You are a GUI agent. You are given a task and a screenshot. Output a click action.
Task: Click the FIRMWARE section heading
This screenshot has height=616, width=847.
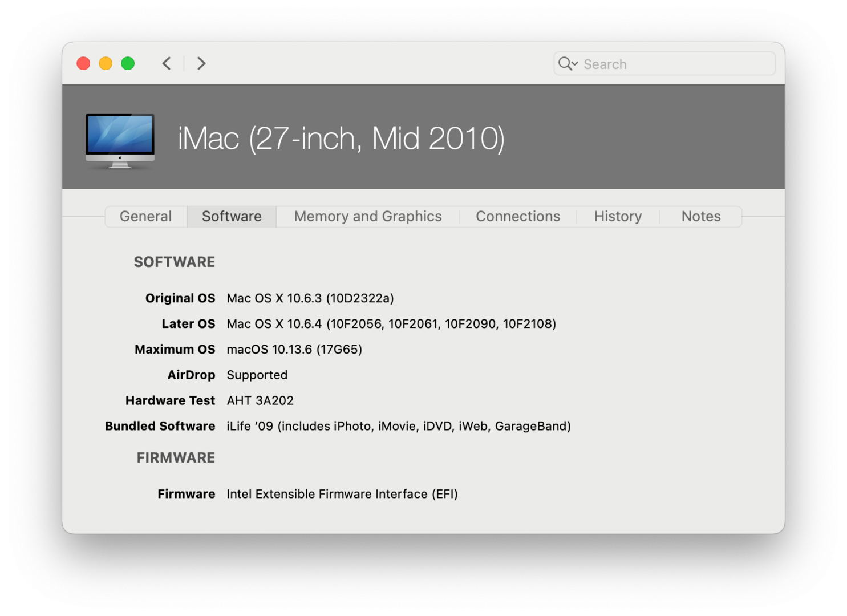coord(176,458)
